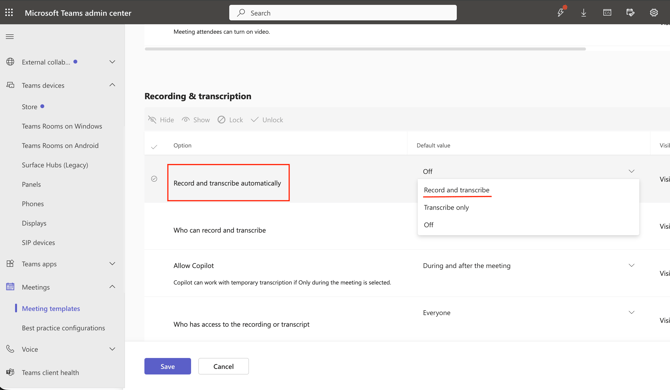This screenshot has height=390, width=670.
Task: Click the Option column header
Action: point(182,146)
